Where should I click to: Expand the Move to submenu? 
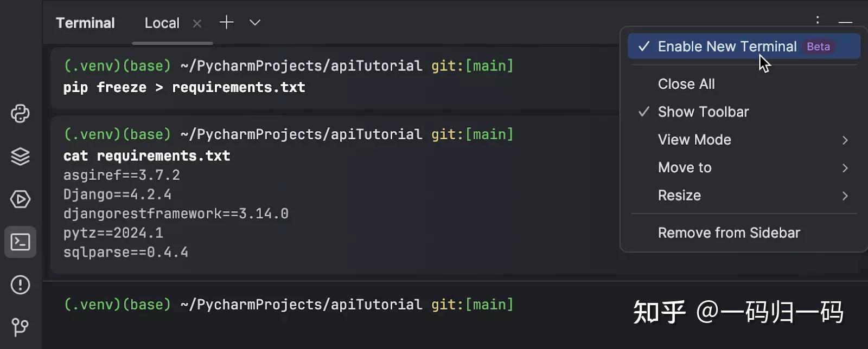point(685,167)
